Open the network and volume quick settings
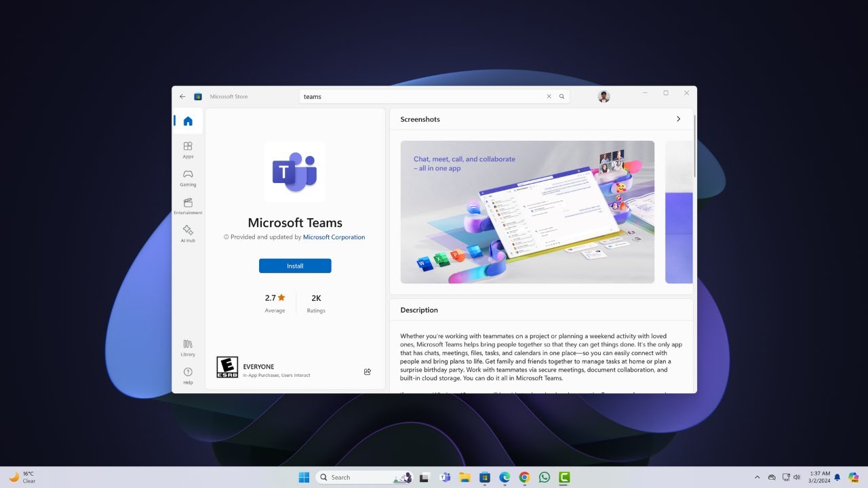Viewport: 868px width, 488px height. click(791, 477)
